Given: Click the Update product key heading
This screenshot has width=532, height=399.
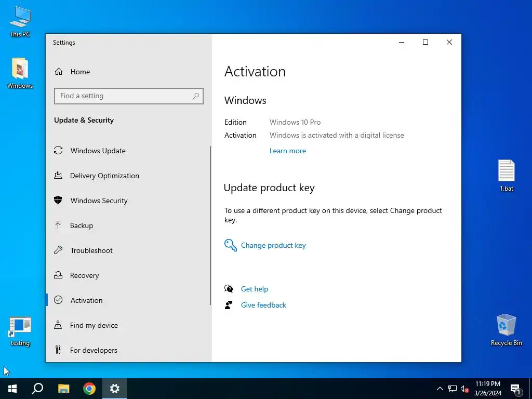Looking at the screenshot, I should 269,188.
